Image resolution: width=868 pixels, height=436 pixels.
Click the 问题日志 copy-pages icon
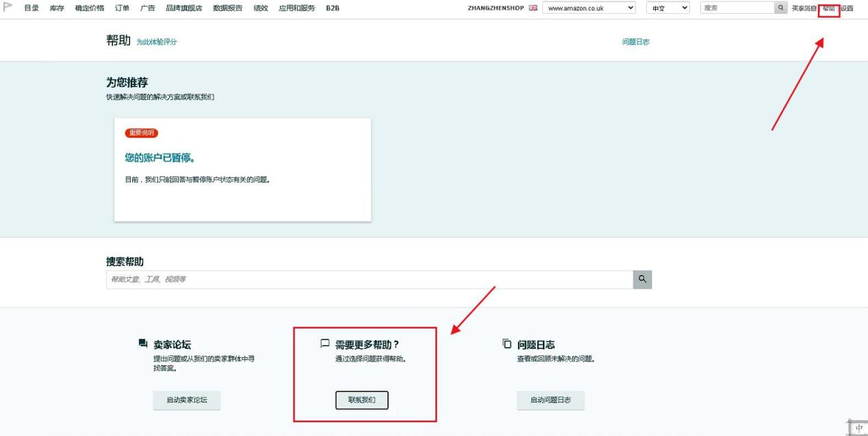point(507,343)
